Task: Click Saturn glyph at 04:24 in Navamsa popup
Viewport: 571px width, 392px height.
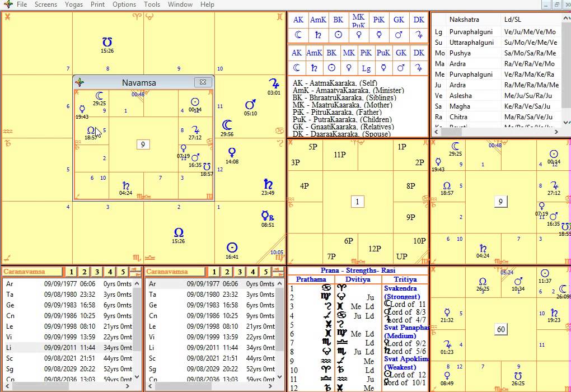Action: 126,185
